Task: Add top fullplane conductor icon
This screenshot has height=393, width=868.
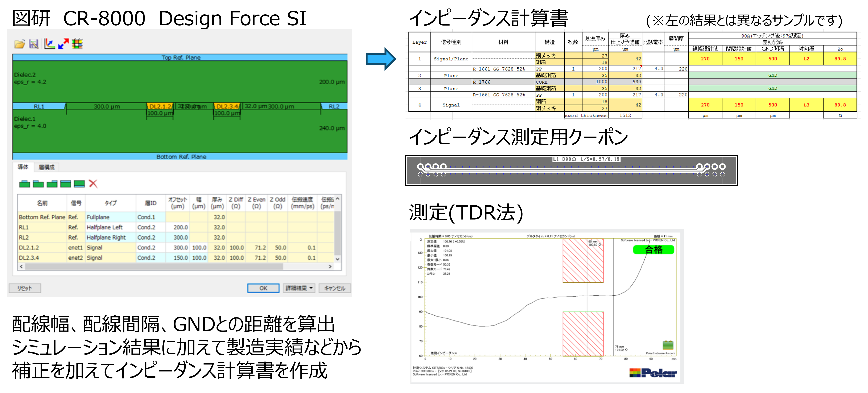Action: pyautogui.click(x=66, y=184)
